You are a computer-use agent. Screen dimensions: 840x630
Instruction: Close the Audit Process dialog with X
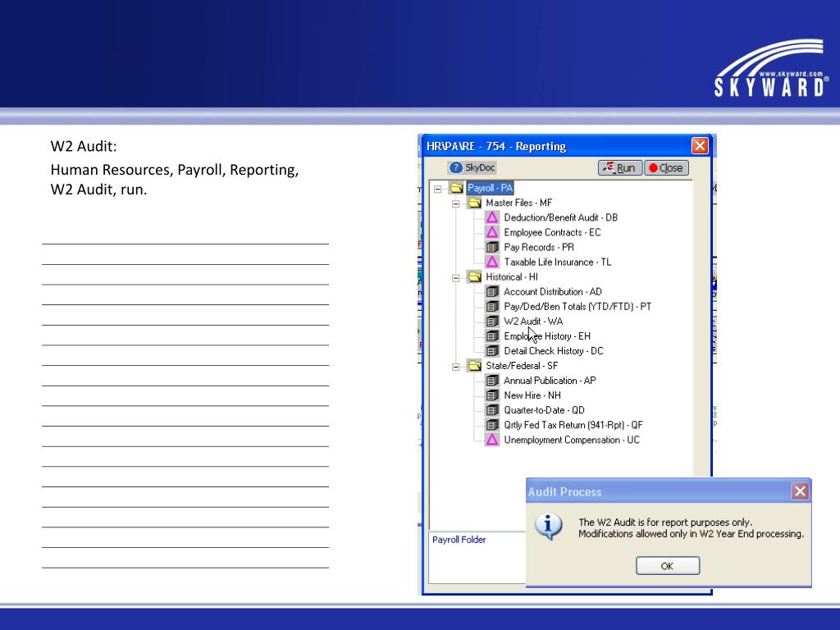[800, 491]
